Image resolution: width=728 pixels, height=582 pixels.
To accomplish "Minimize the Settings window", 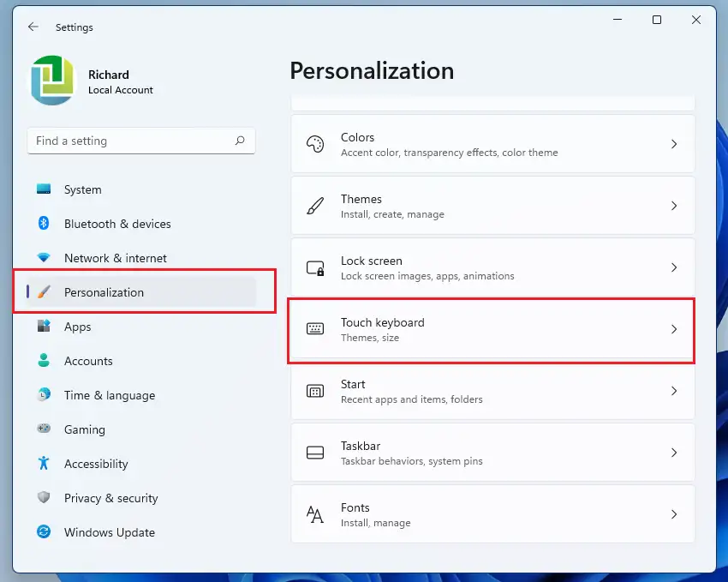I will pos(617,20).
